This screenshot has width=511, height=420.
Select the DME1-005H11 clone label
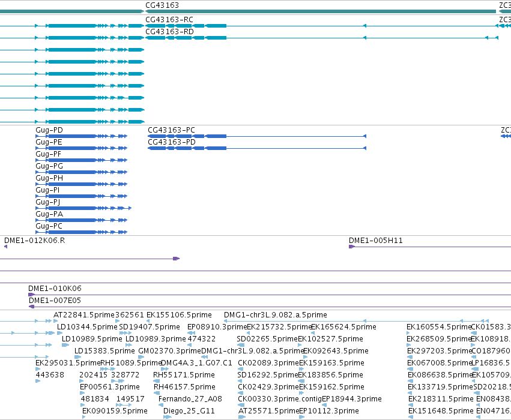[x=376, y=240]
